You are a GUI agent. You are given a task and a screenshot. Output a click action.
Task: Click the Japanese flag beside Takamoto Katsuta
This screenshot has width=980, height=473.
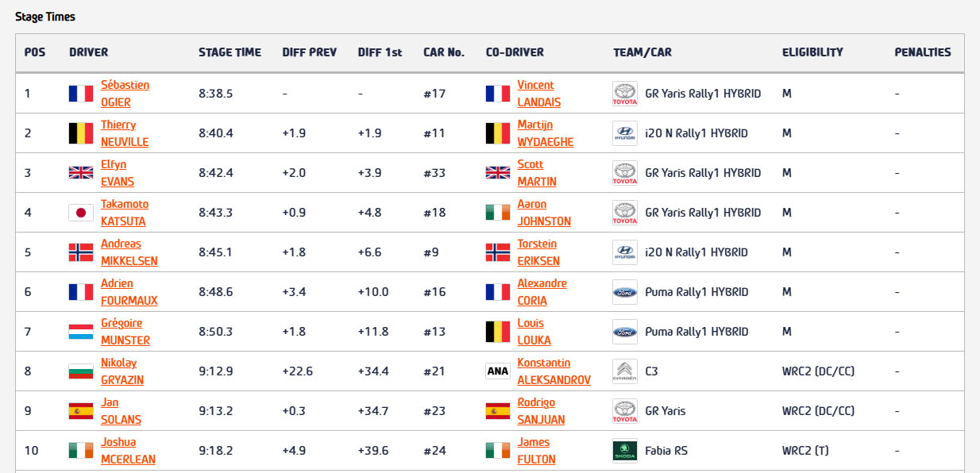pyautogui.click(x=81, y=213)
